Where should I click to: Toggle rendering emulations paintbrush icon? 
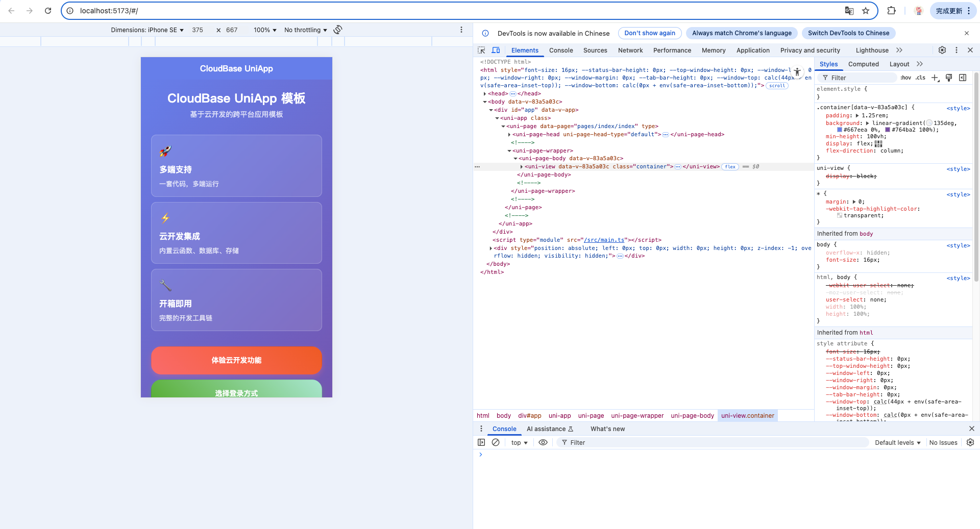point(949,78)
